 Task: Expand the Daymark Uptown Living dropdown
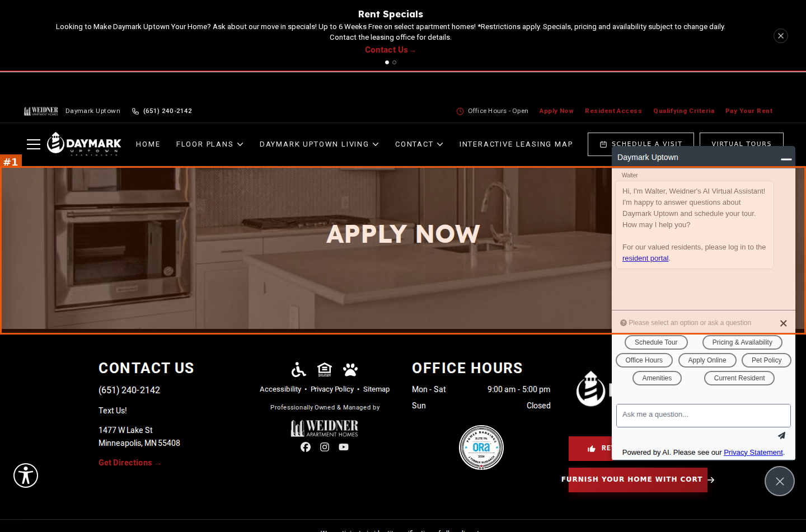pyautogui.click(x=319, y=144)
